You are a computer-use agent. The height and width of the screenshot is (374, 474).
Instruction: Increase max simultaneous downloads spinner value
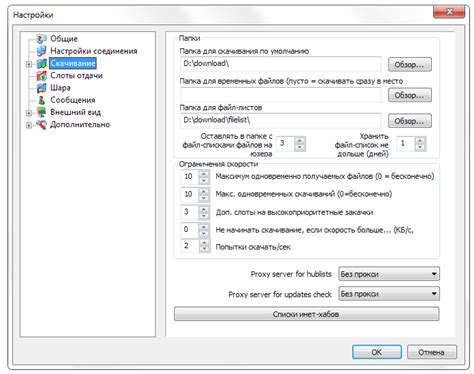[204, 190]
